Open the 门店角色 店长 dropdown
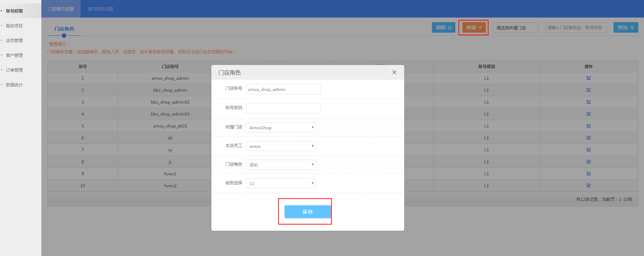 pos(281,165)
